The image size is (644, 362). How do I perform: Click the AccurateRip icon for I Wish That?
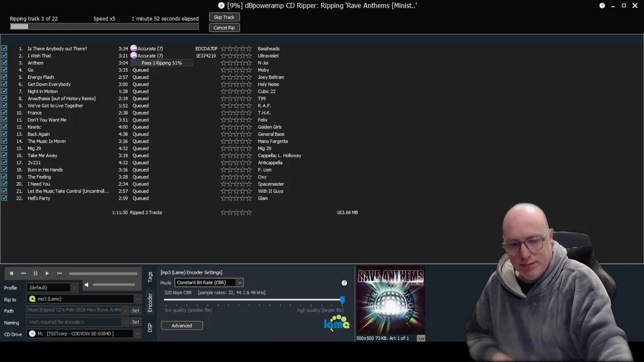[133, 56]
